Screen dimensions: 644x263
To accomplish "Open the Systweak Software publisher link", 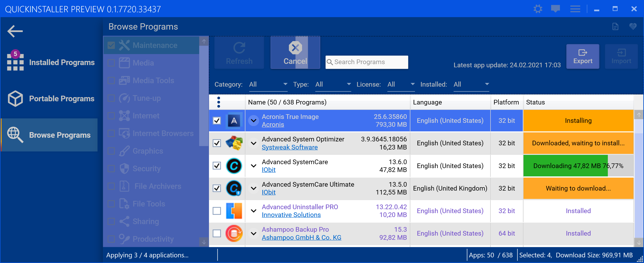I will (290, 147).
